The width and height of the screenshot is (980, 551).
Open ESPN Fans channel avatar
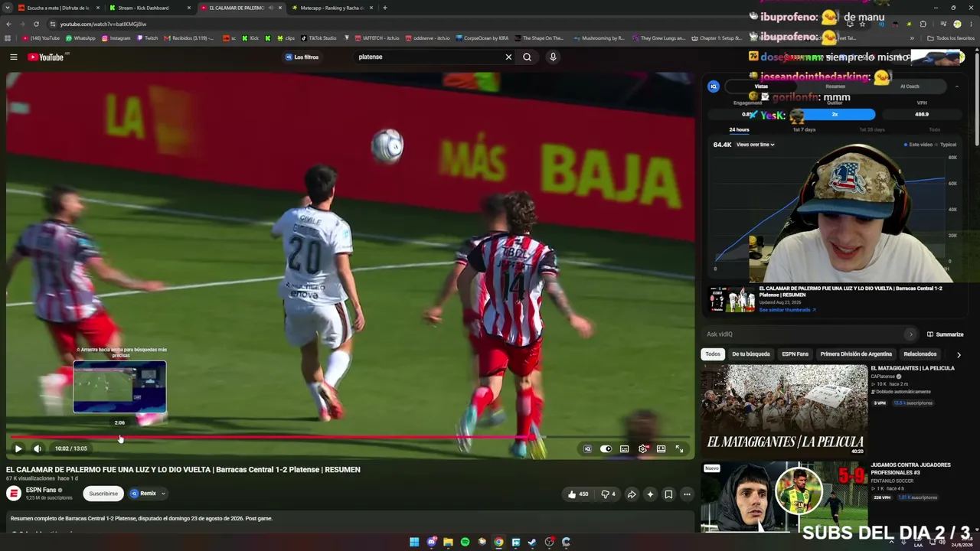(x=14, y=493)
